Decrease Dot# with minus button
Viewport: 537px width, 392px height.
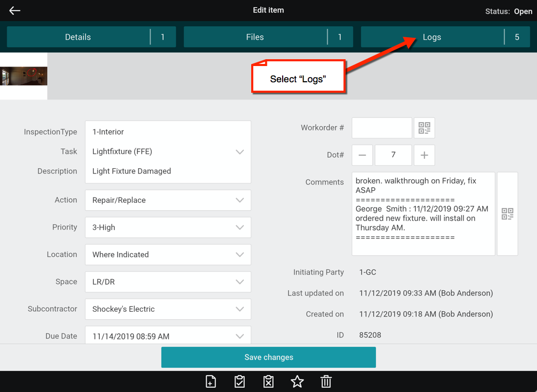coord(362,155)
